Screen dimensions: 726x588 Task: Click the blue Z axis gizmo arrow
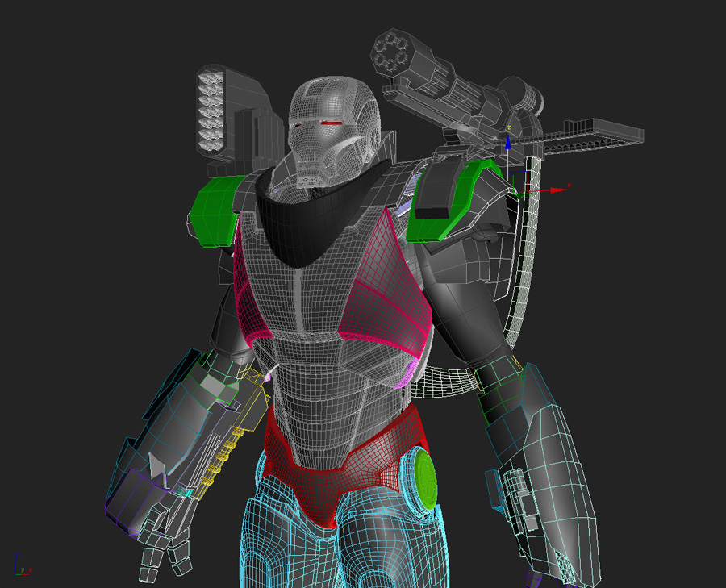click(x=508, y=142)
